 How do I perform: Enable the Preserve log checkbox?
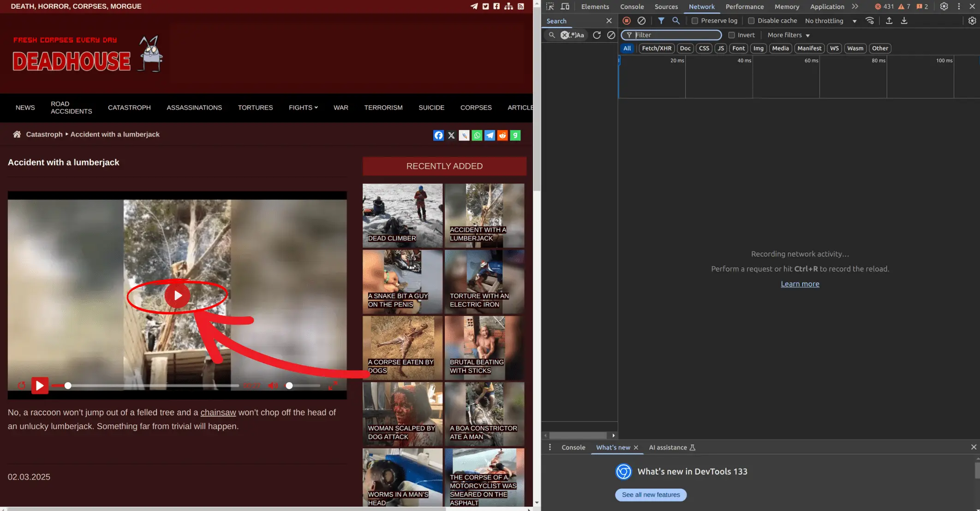tap(694, 21)
